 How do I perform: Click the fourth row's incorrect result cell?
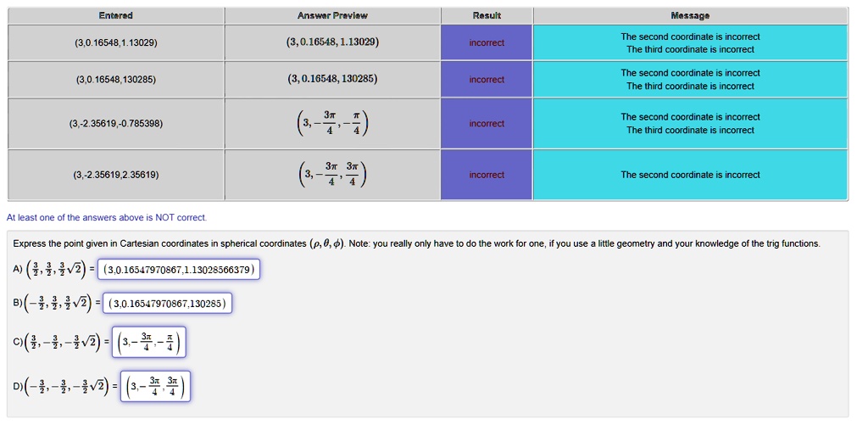[487, 175]
